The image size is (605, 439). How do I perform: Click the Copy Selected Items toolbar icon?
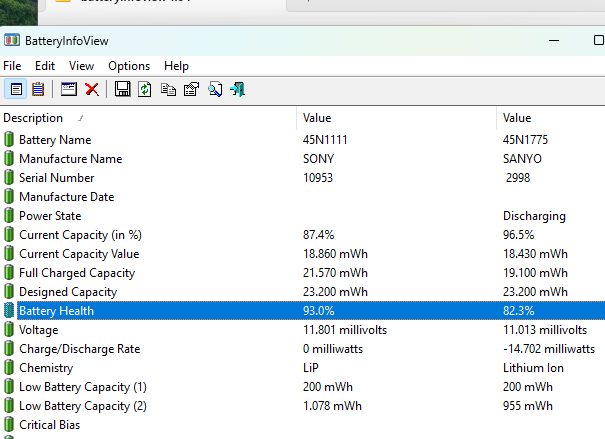coord(168,89)
